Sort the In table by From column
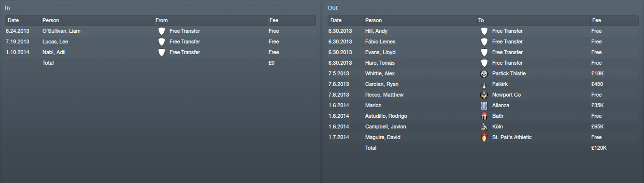Screen dimensions: 644x183 click(210, 20)
